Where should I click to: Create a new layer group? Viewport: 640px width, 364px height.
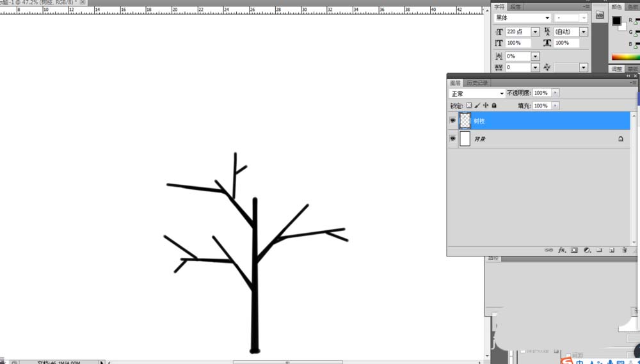(599, 250)
